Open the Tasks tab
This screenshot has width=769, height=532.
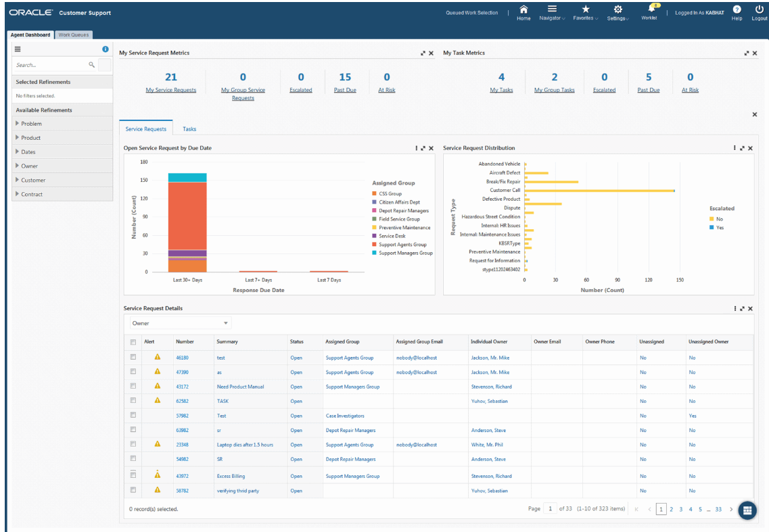pyautogui.click(x=189, y=128)
